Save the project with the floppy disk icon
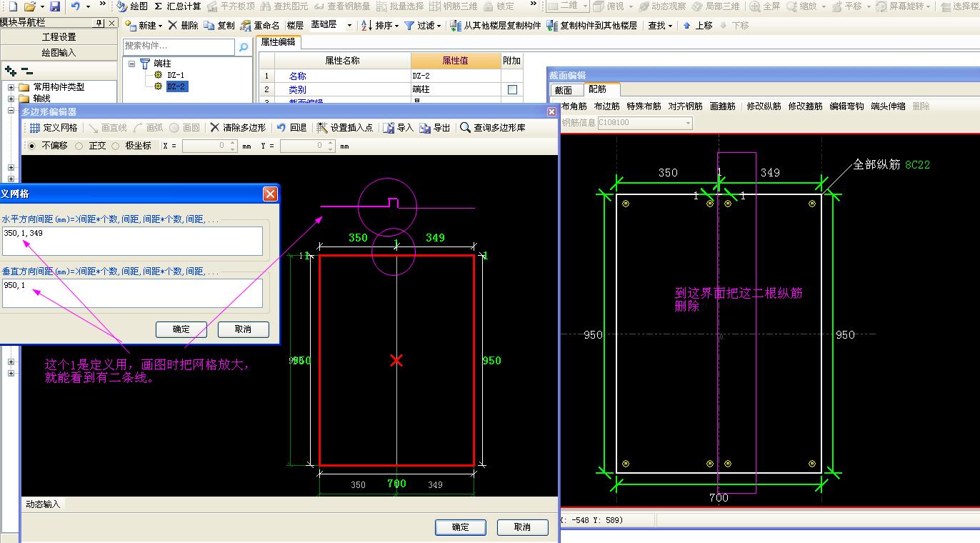980x543 pixels. coord(54,6)
